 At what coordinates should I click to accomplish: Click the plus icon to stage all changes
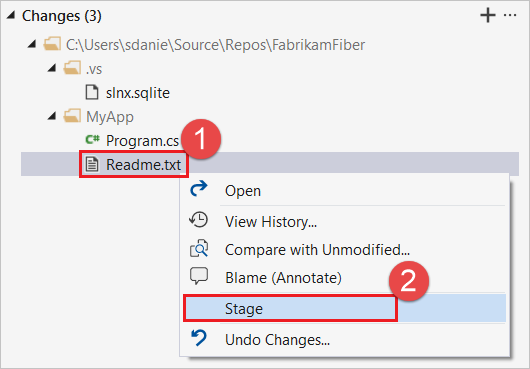[x=488, y=16]
